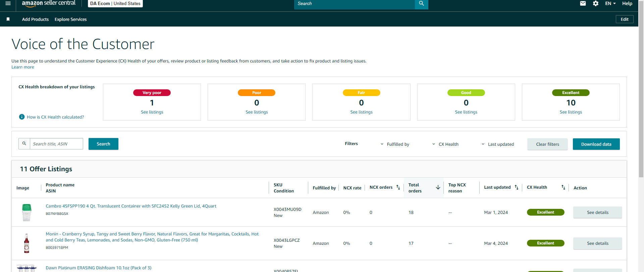Click total orders value 17
644x272 pixels.
point(411,243)
